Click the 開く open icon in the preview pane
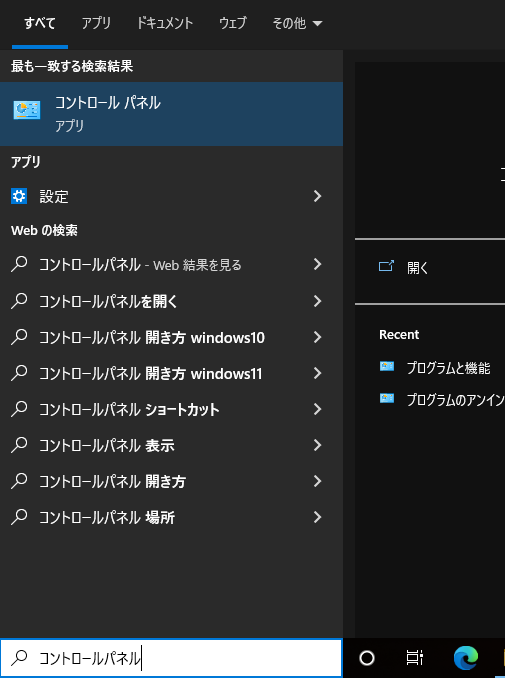The width and height of the screenshot is (505, 678). tap(386, 266)
